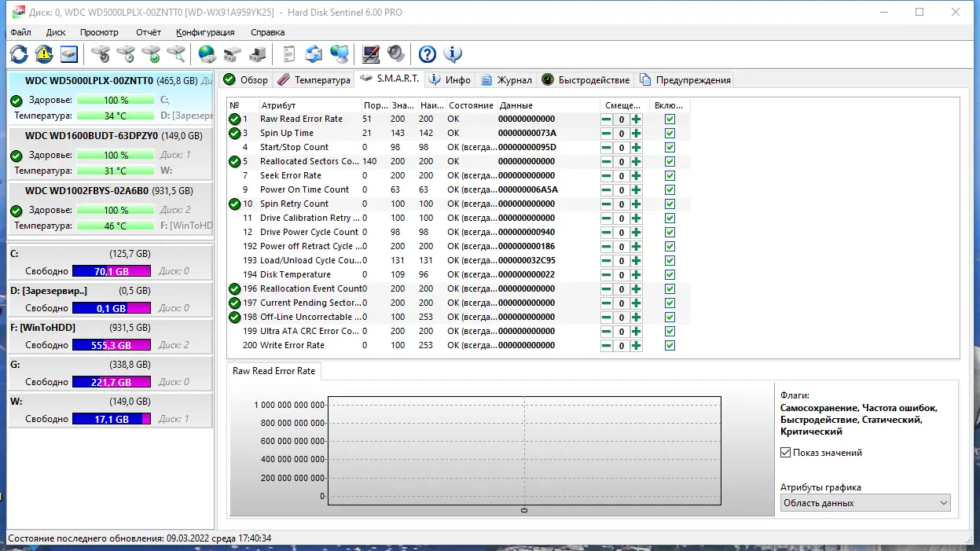Screen dimensions: 980x551
Task: Select the WDC WD1002FBYS-02A6B0 disk panel
Action: [110, 208]
